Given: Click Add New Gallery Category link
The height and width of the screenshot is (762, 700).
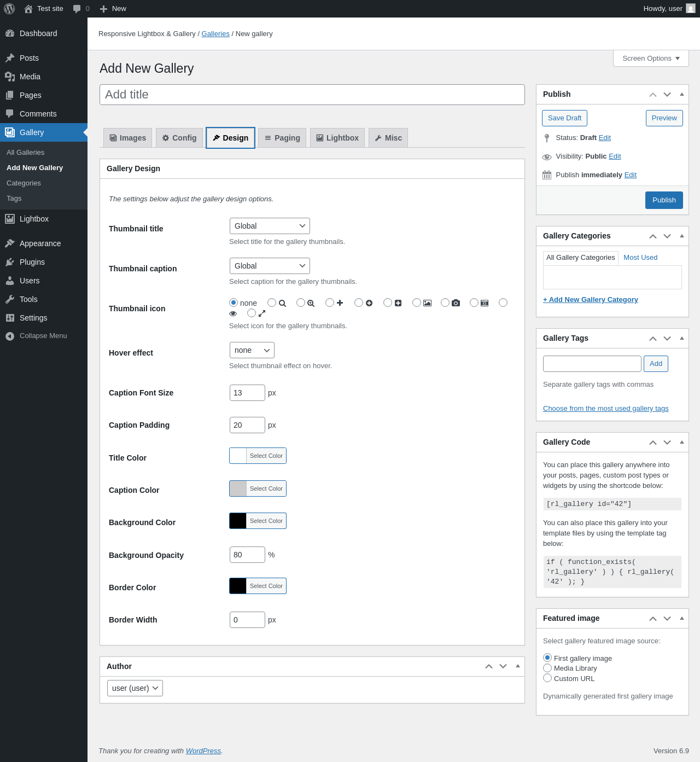Looking at the screenshot, I should pyautogui.click(x=590, y=300).
